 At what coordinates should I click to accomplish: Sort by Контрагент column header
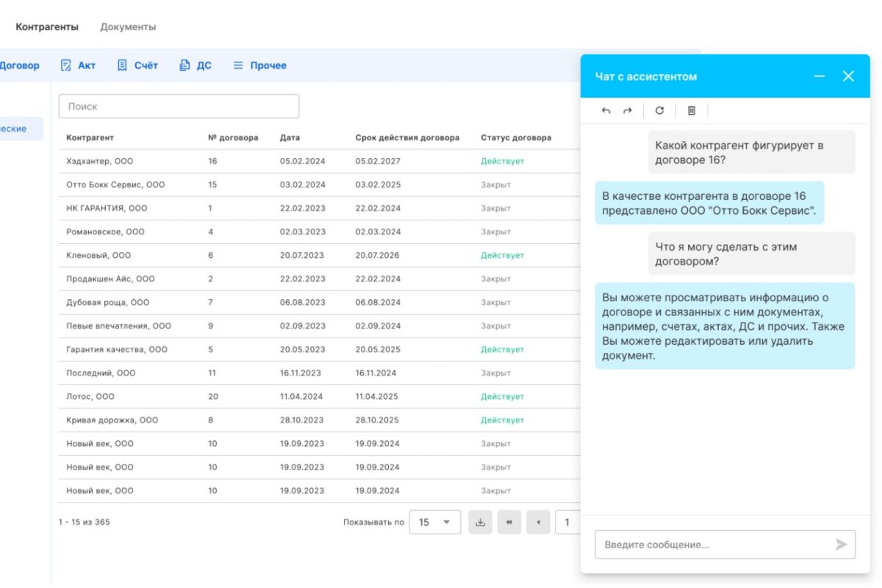pos(90,137)
